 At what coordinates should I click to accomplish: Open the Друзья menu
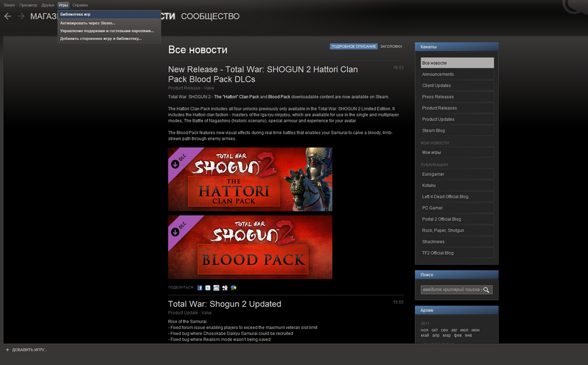coord(48,5)
